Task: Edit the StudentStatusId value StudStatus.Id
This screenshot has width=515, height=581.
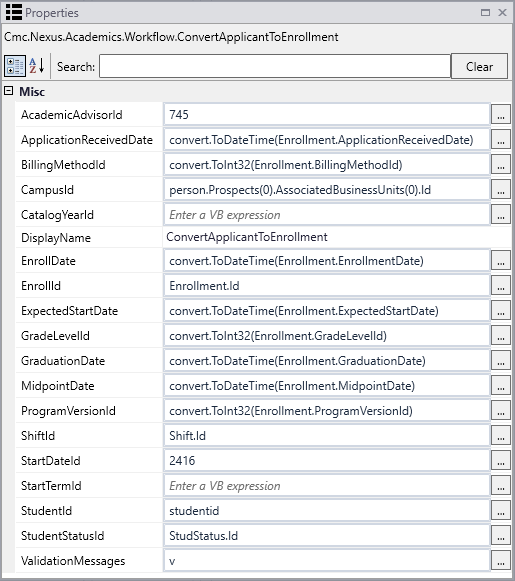Action: point(327,535)
